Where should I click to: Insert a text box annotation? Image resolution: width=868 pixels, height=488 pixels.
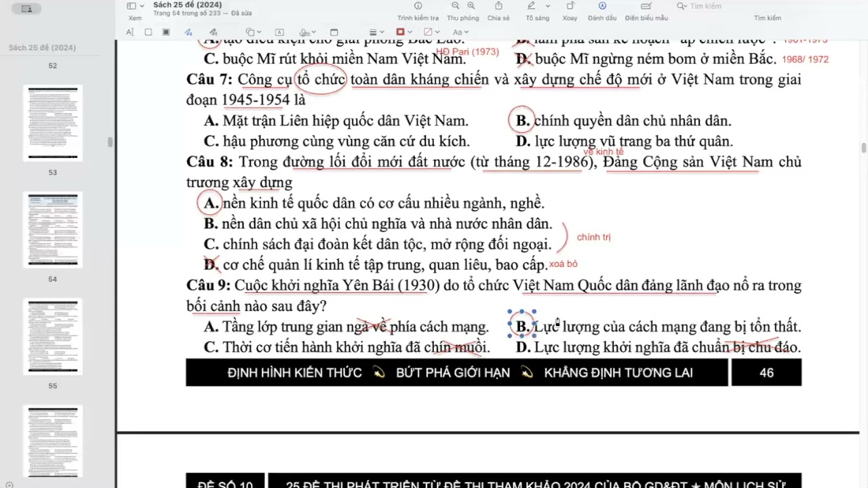tap(279, 32)
